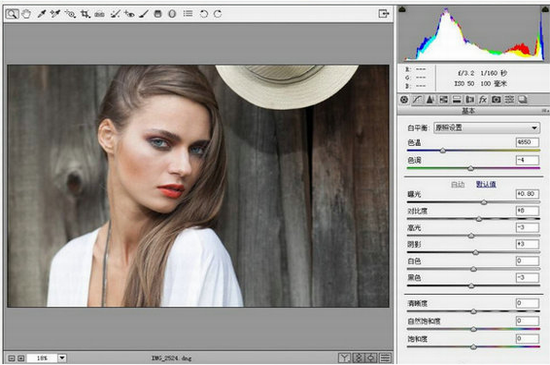Click the 默认值 default link
Image resolution: width=550 pixels, height=365 pixels.
(x=486, y=184)
